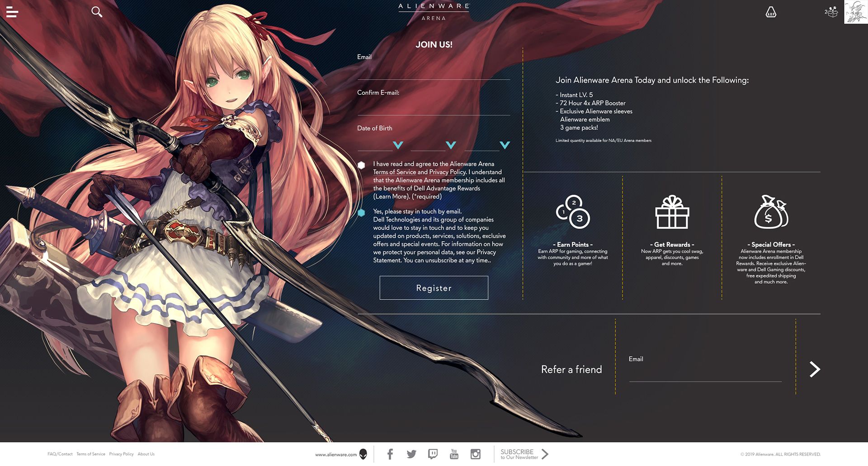Open the user avatar thumbnail
The image size is (868, 466).
point(856,12)
